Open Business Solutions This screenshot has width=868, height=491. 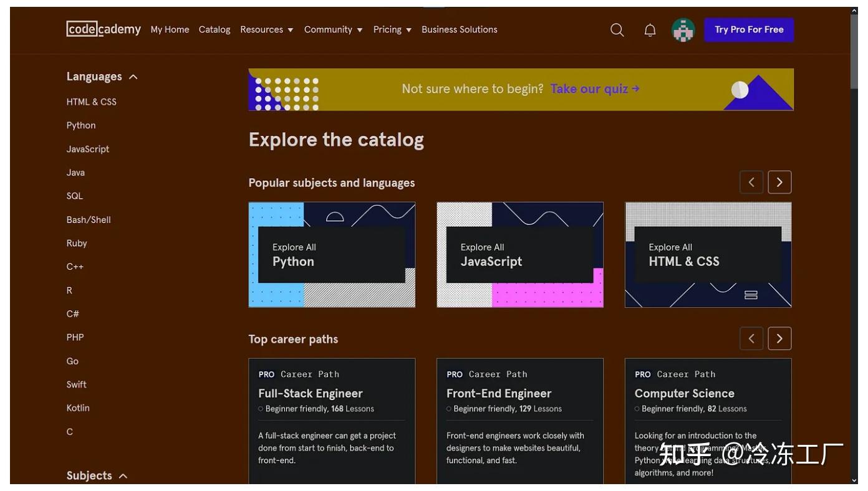tap(460, 29)
